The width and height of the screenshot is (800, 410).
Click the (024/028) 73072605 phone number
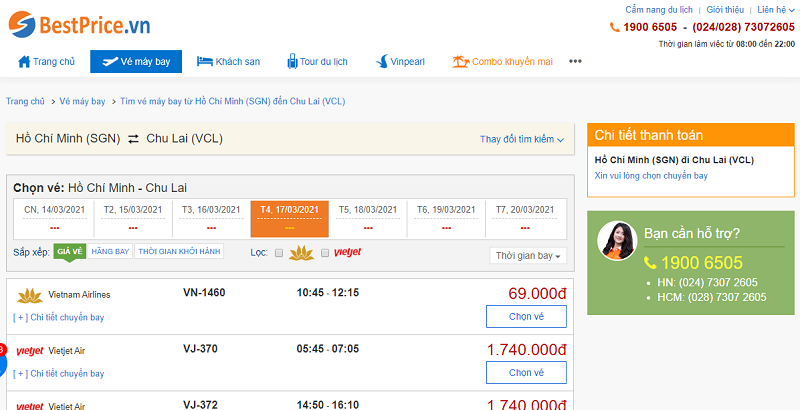tap(743, 28)
